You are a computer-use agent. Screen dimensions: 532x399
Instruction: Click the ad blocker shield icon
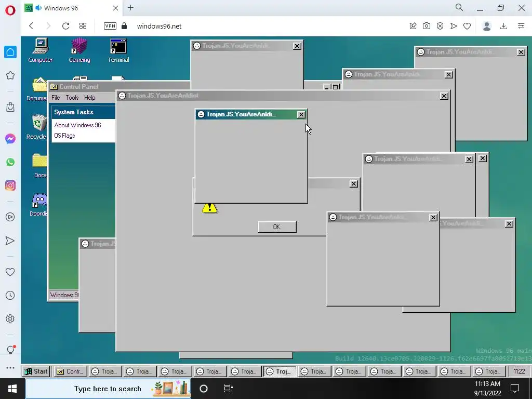tap(440, 26)
